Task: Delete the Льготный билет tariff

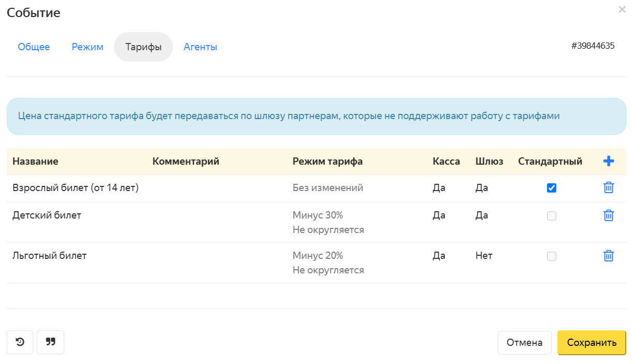Action: pos(609,256)
